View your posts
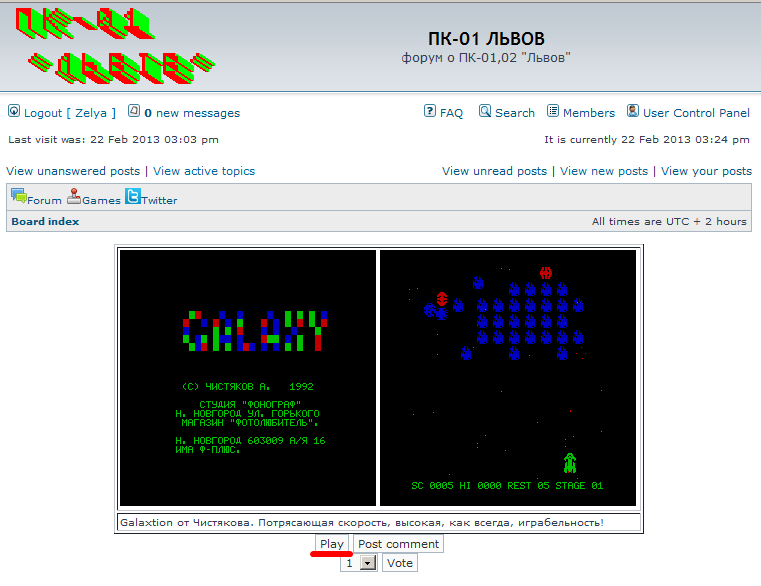 [x=706, y=171]
